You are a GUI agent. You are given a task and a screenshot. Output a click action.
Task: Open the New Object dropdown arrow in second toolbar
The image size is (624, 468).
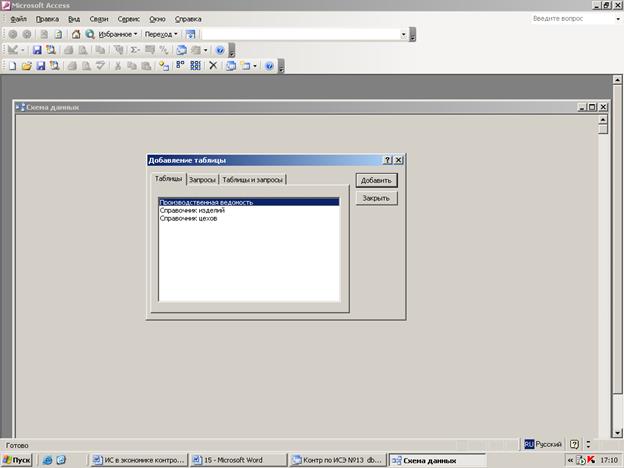[x=205, y=50]
